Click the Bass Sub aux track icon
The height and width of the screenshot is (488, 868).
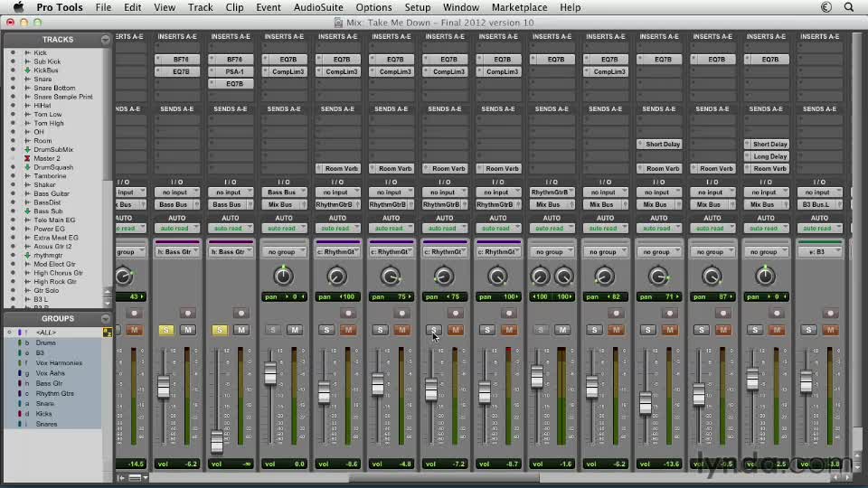pyautogui.click(x=27, y=211)
